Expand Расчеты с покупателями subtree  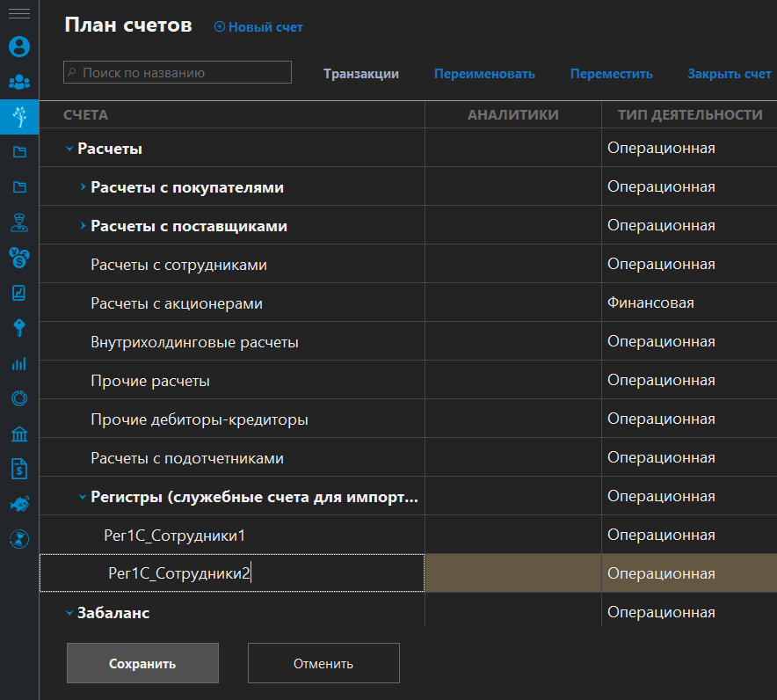83,187
